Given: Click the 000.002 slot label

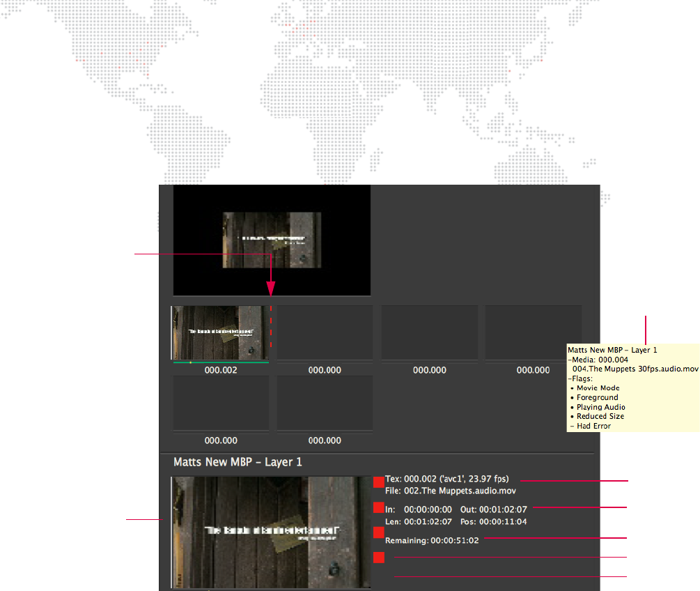Looking at the screenshot, I should (221, 370).
